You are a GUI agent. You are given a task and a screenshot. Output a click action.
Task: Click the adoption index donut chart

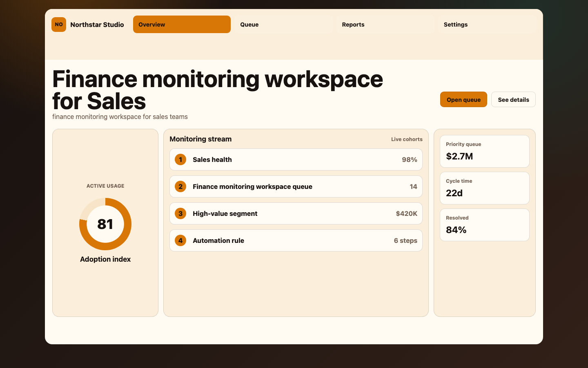pyautogui.click(x=105, y=224)
